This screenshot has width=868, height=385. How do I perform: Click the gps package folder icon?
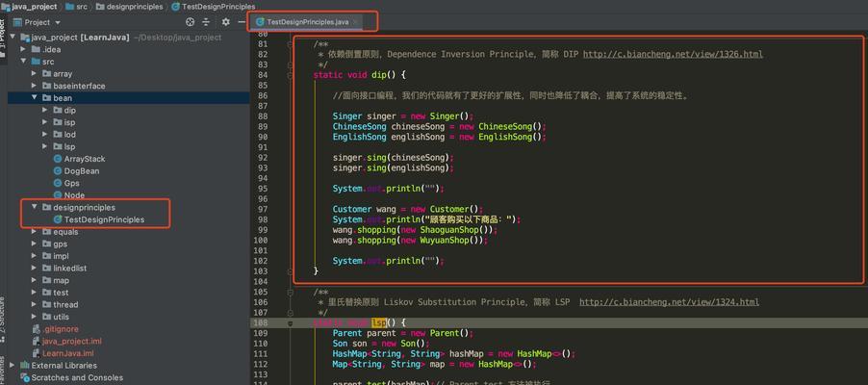coord(46,244)
